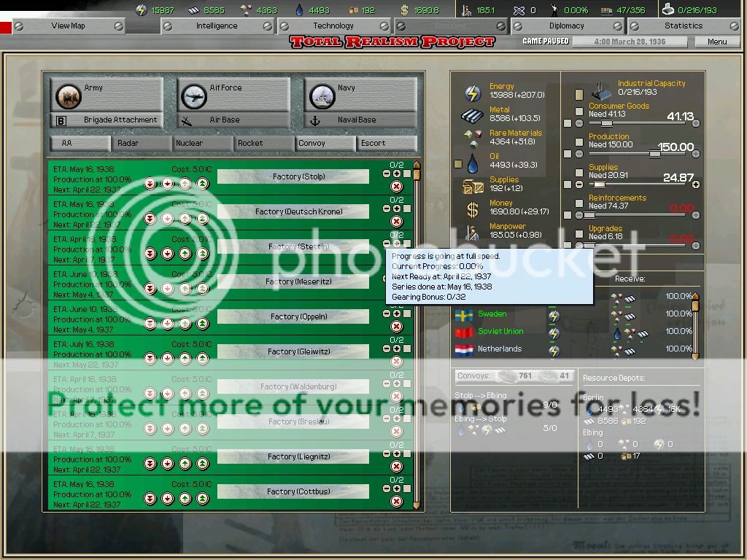Cancel the Factory (Stolp) production order
The width and height of the screenshot is (747, 560).
pyautogui.click(x=397, y=186)
